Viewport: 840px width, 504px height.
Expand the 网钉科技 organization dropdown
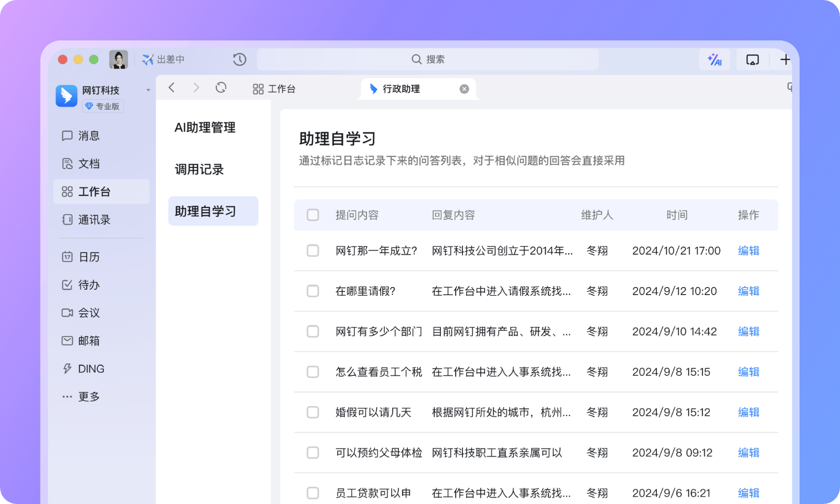tap(148, 90)
